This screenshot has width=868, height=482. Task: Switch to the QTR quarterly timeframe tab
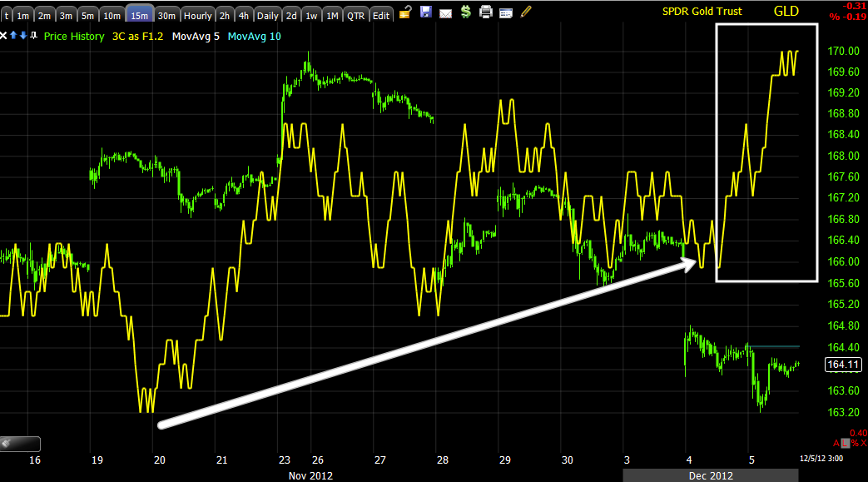[355, 14]
